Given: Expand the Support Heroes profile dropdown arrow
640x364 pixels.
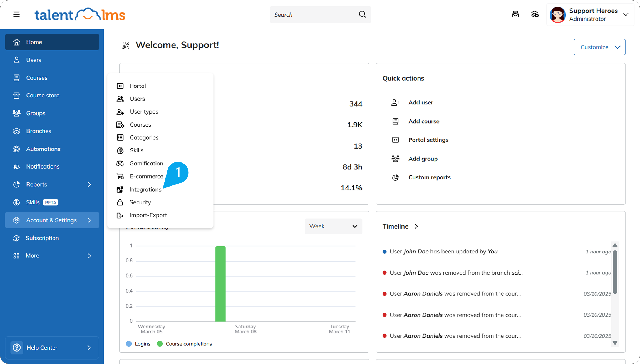Looking at the screenshot, I should (x=626, y=15).
